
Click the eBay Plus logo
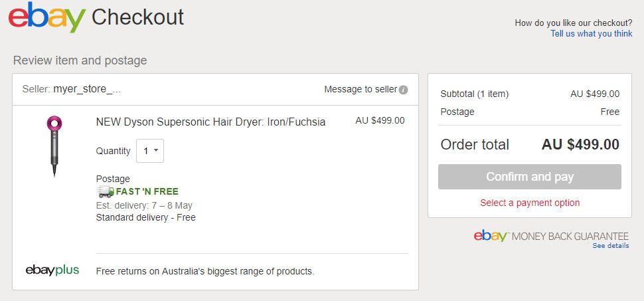point(52,270)
